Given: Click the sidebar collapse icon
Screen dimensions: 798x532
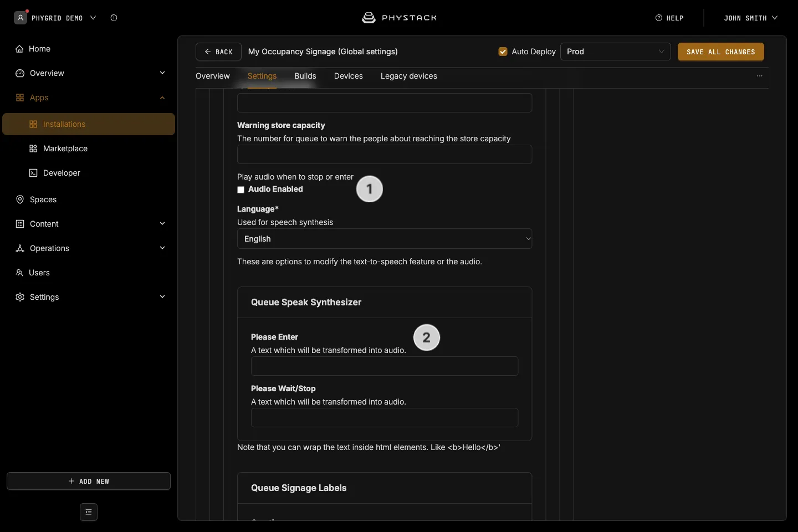Looking at the screenshot, I should [x=89, y=512].
